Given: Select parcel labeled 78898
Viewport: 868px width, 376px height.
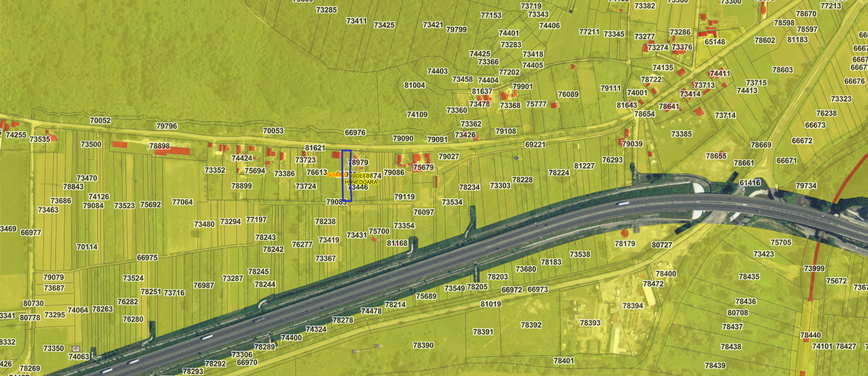Looking at the screenshot, I should tap(159, 146).
